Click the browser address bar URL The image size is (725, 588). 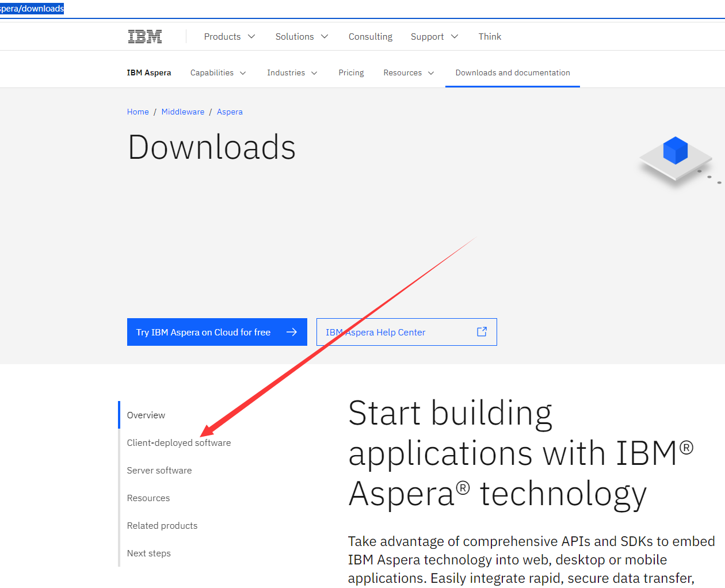pyautogui.click(x=32, y=9)
